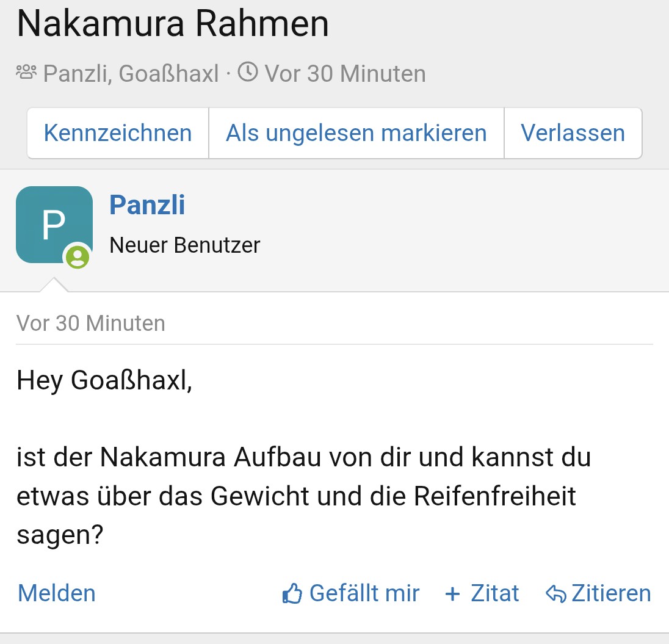Click the green online status badge
Screen dimensions: 669x644
[78, 256]
